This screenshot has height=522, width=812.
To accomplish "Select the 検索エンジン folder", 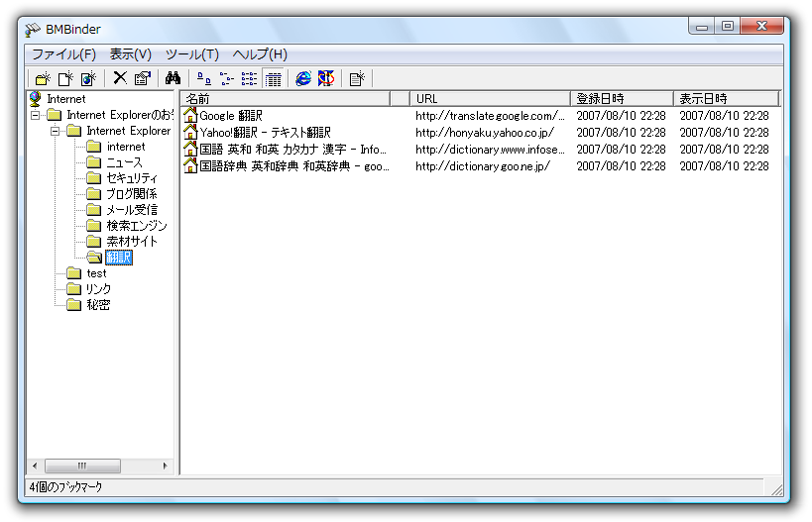I will click(137, 226).
